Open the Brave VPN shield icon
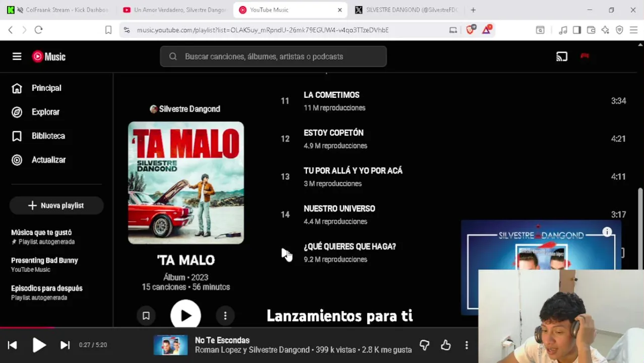 619,30
